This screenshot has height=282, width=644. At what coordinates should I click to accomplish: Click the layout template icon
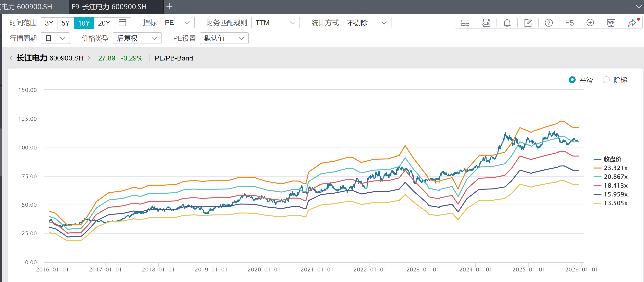(x=465, y=23)
